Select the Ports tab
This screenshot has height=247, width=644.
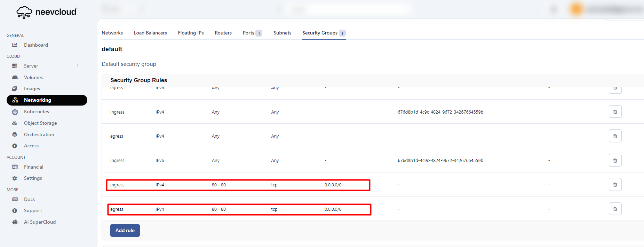(248, 33)
